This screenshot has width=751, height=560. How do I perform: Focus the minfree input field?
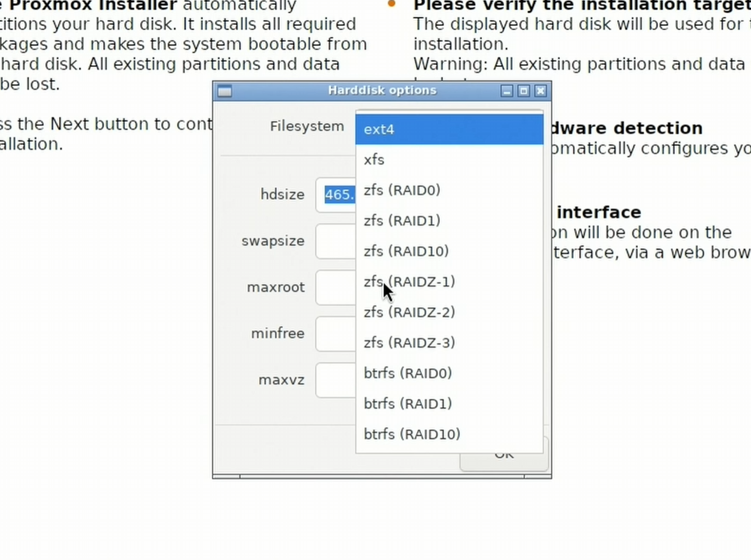click(x=335, y=334)
